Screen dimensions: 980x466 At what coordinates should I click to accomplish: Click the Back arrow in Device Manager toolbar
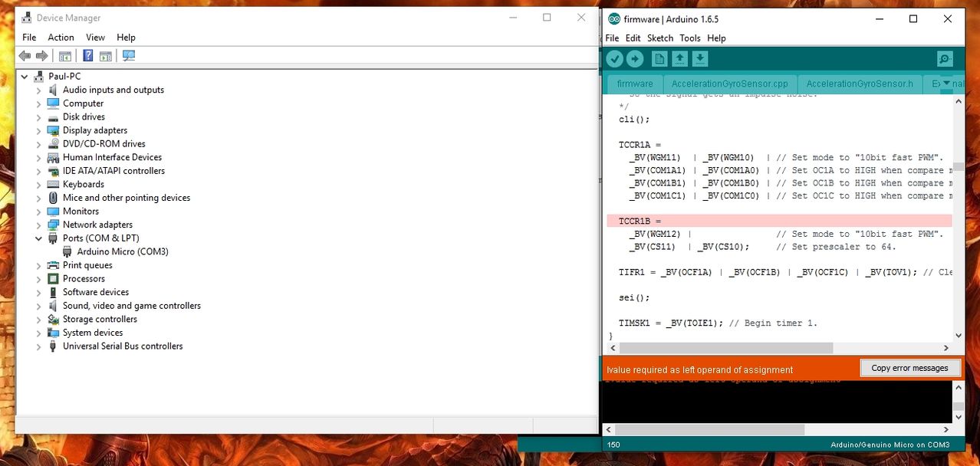point(25,56)
